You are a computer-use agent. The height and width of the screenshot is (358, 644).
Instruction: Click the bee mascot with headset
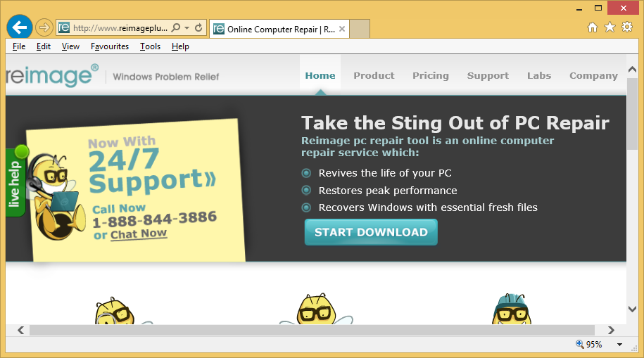[56, 197]
